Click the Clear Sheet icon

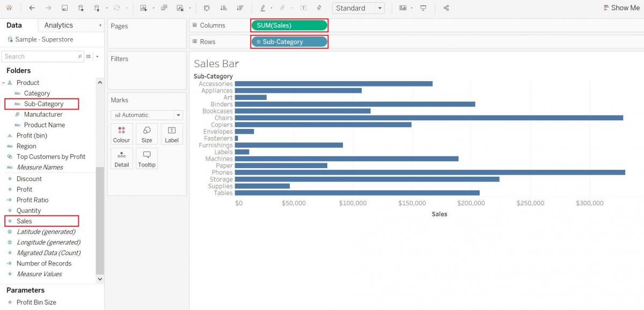180,8
